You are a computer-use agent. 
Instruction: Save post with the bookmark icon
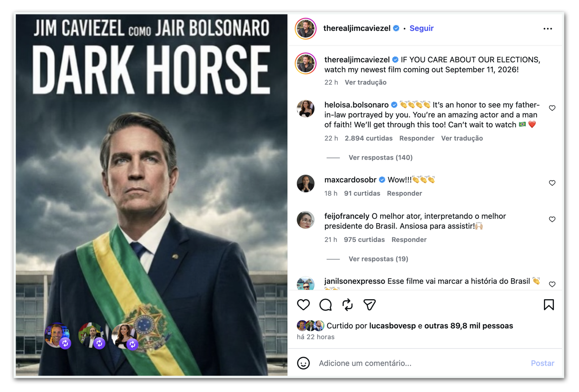pos(549,305)
